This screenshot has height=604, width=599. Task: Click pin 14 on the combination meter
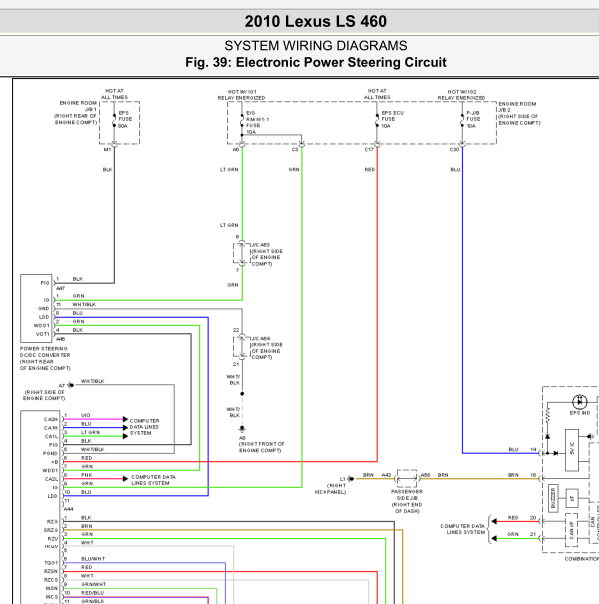pos(533,450)
